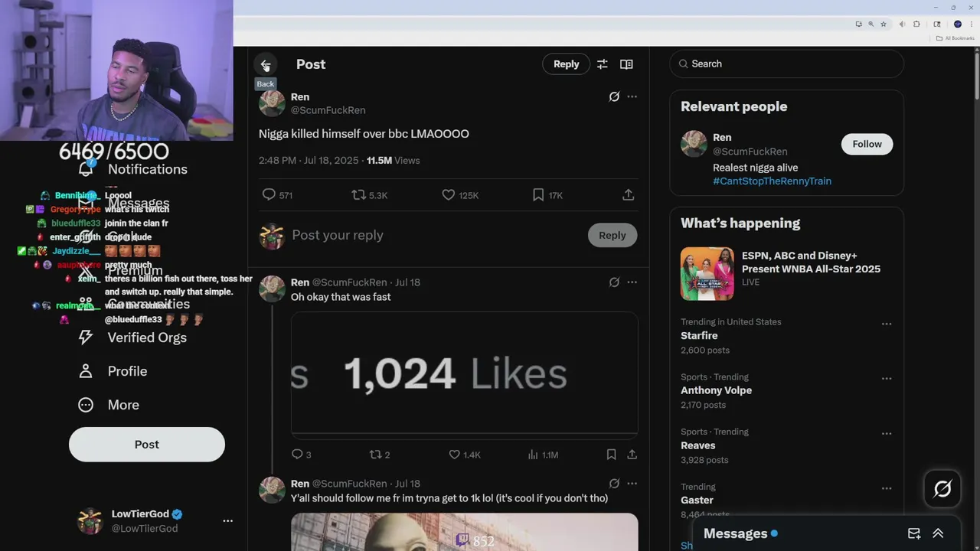Open Chrome profile avatar
980x551 pixels.
(x=957, y=24)
